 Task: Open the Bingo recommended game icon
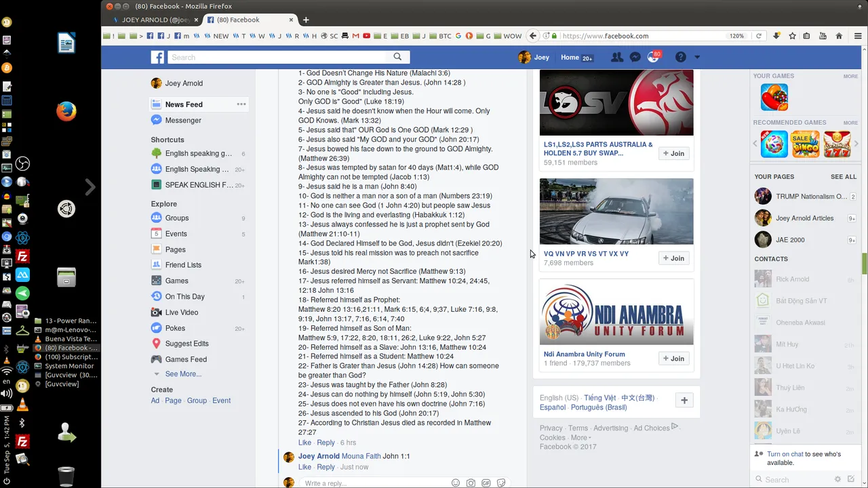(805, 144)
